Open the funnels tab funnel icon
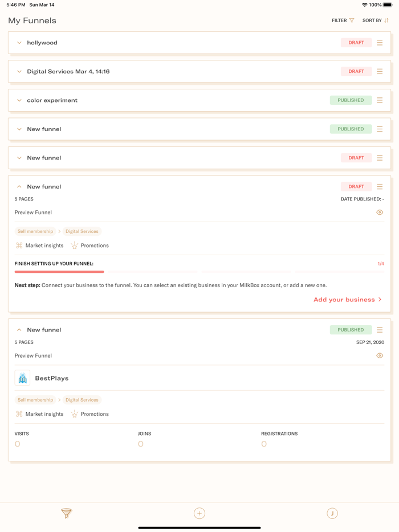Screen dimensions: 399x532 tap(67, 513)
